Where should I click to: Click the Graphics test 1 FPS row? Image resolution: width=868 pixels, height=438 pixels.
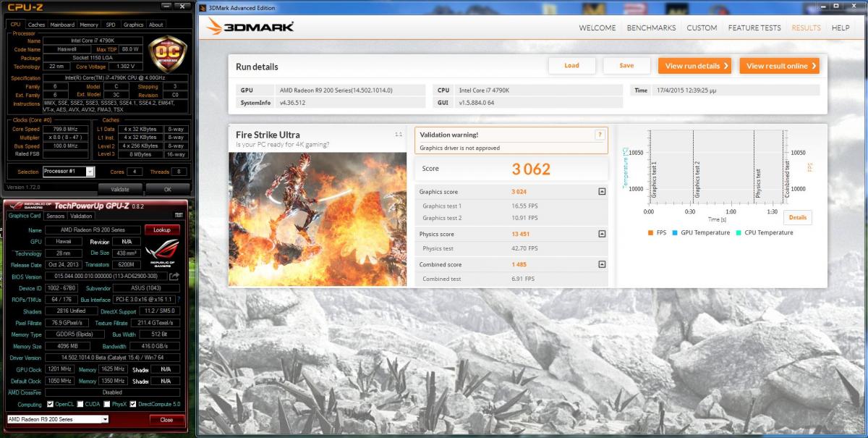tap(511, 206)
